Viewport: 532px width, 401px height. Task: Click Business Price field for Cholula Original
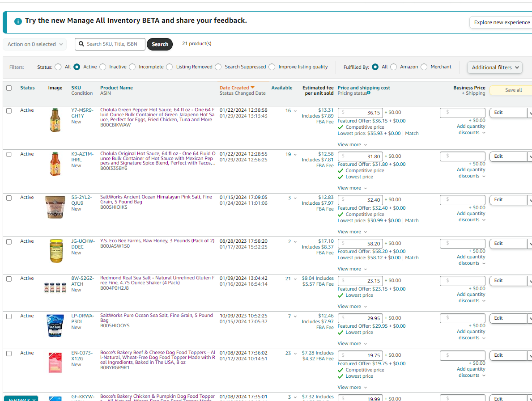tap(463, 156)
